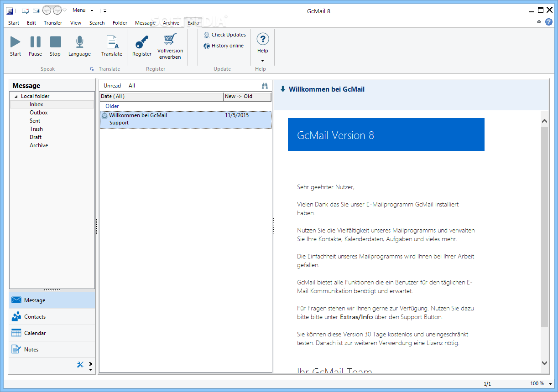Select the Extra ribbon tab
The width and height of the screenshot is (558, 392).
[193, 23]
